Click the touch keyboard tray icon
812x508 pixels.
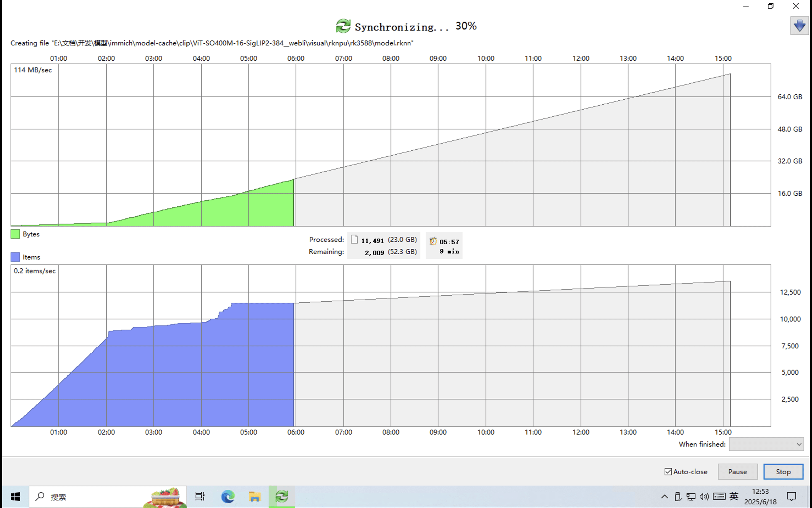tap(719, 497)
